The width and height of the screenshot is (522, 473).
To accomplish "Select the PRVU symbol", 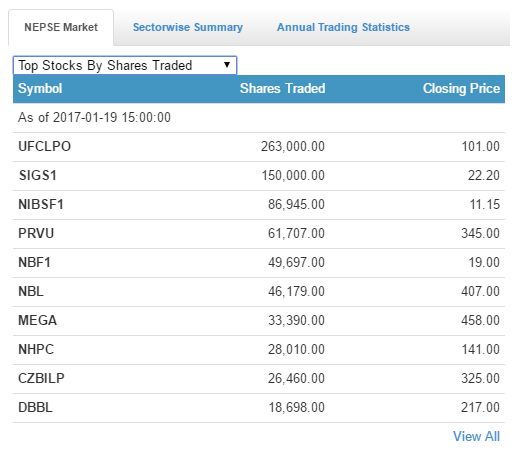I will pos(36,234).
